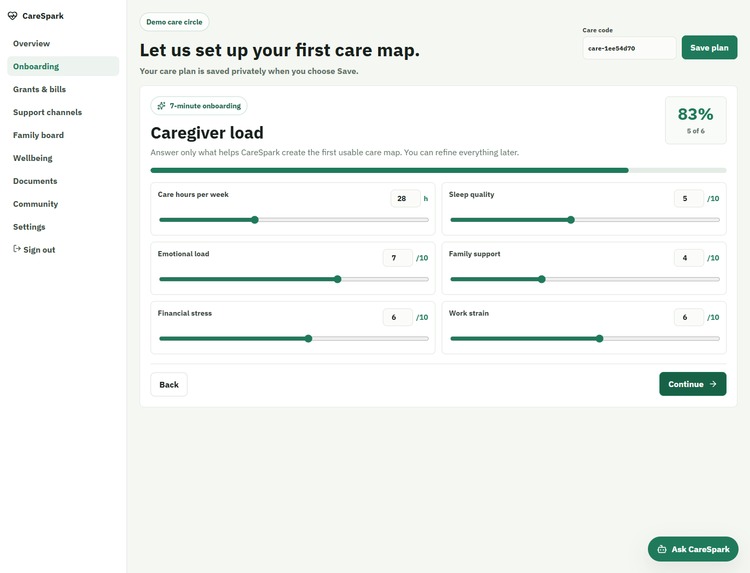Click the sparkle icon in 7-minute onboarding badge
Image resolution: width=750 pixels, height=573 pixels.
(162, 106)
